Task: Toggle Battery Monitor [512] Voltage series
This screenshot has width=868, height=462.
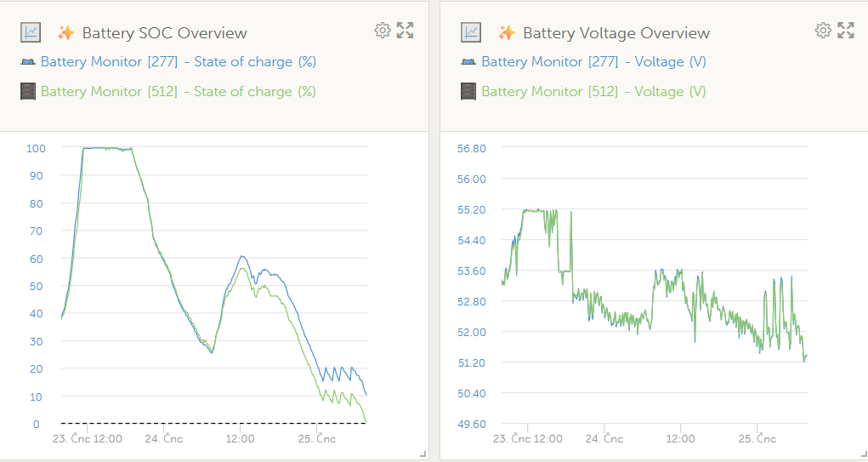Action: (x=593, y=91)
